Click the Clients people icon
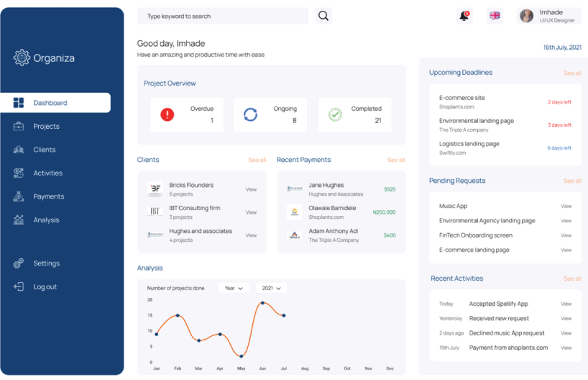 point(19,150)
